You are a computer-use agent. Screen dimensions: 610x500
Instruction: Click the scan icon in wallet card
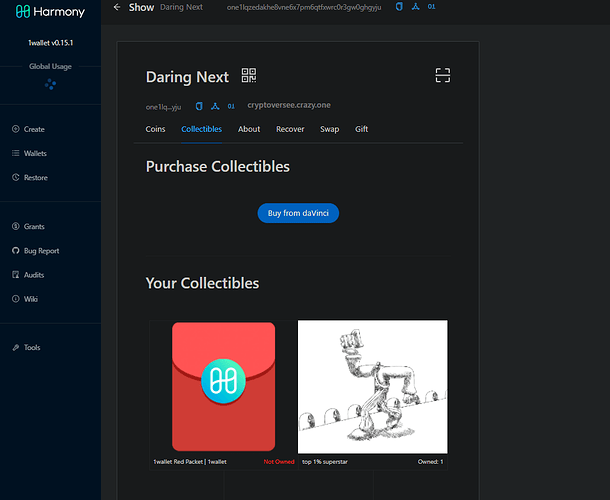click(x=443, y=76)
